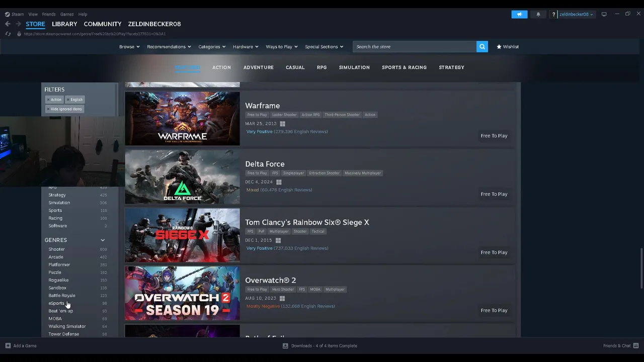The image size is (644, 362).
Task: Select the Casual genre tab
Action: [295, 67]
